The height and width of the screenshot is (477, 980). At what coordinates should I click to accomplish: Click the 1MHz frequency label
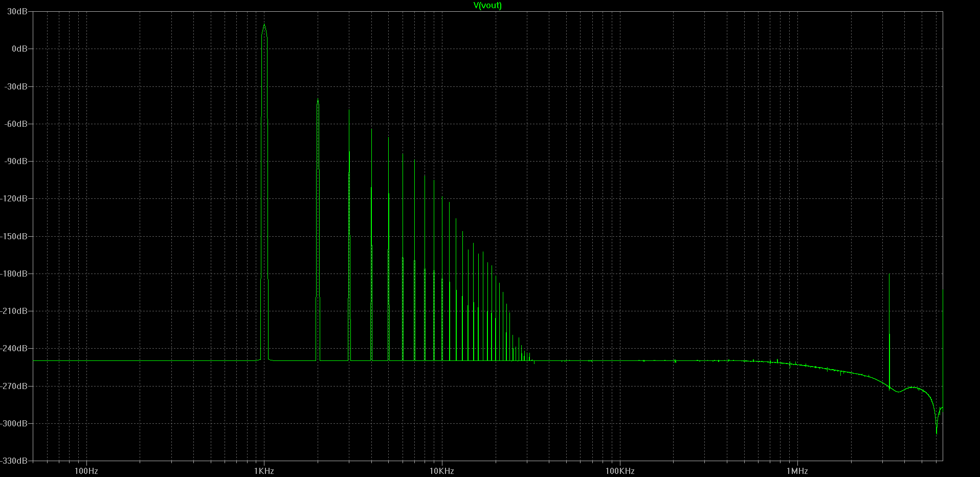click(x=797, y=471)
